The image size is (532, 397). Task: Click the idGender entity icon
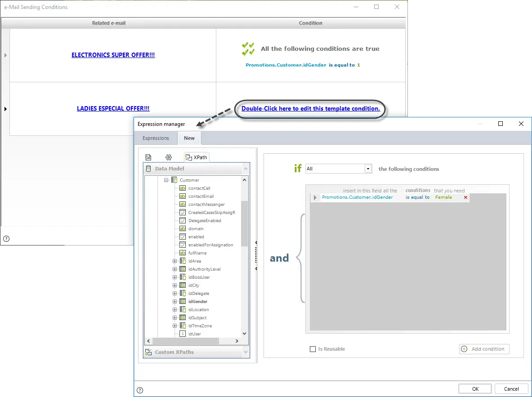coord(183,301)
